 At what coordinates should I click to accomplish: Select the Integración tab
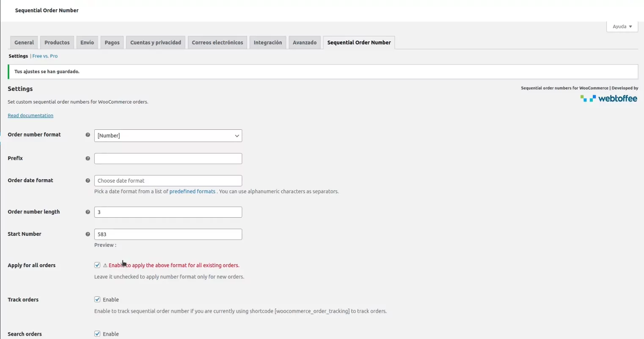coord(268,43)
